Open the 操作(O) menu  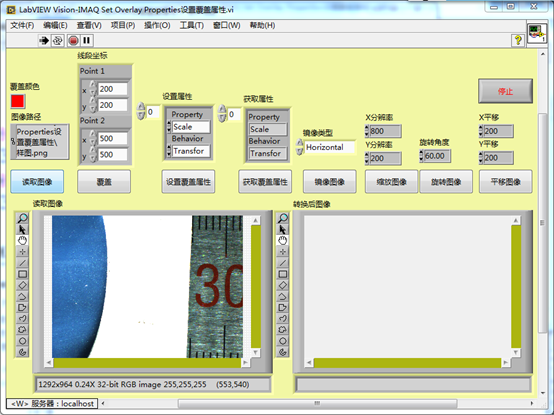[x=157, y=25]
